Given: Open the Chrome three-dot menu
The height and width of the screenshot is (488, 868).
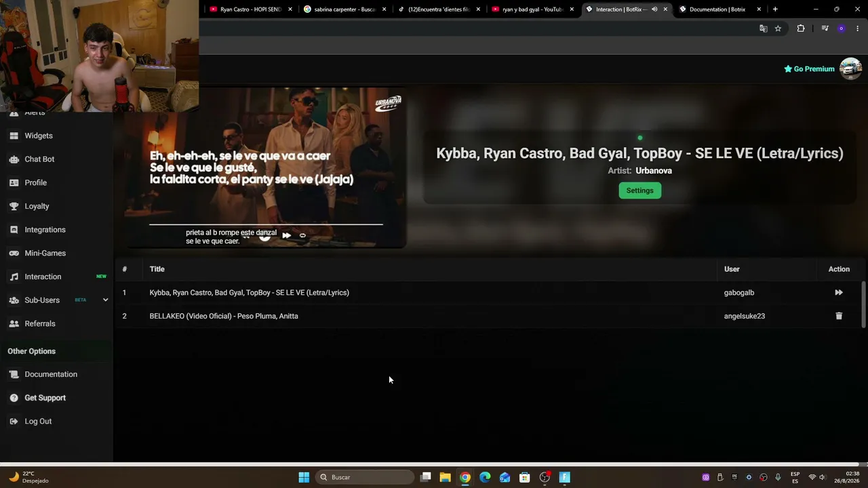Looking at the screenshot, I should [857, 28].
